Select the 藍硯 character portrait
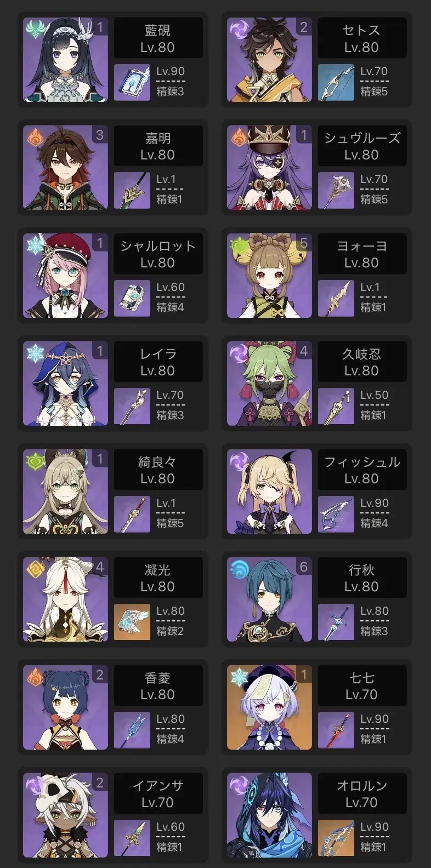This screenshot has height=868, width=431. tap(65, 60)
